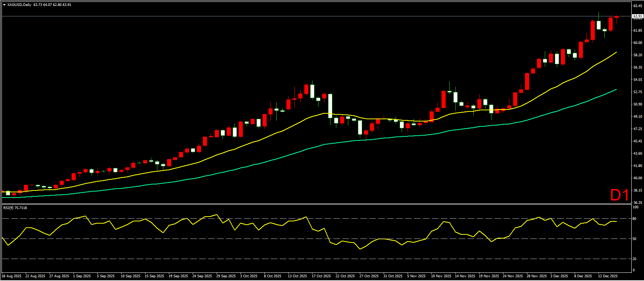Screen dimensions: 644x281
Task: Select the most recent candle on the chart
Action: [616, 17]
